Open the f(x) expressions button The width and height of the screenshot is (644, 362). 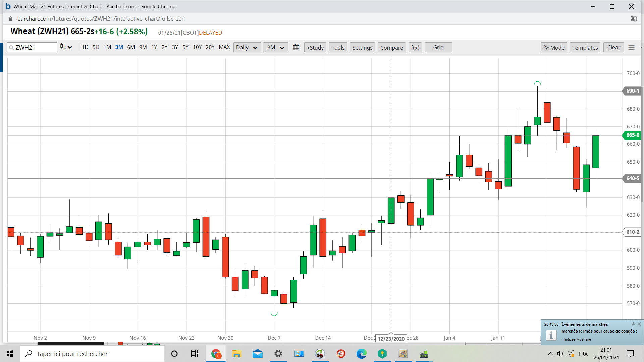coord(415,48)
